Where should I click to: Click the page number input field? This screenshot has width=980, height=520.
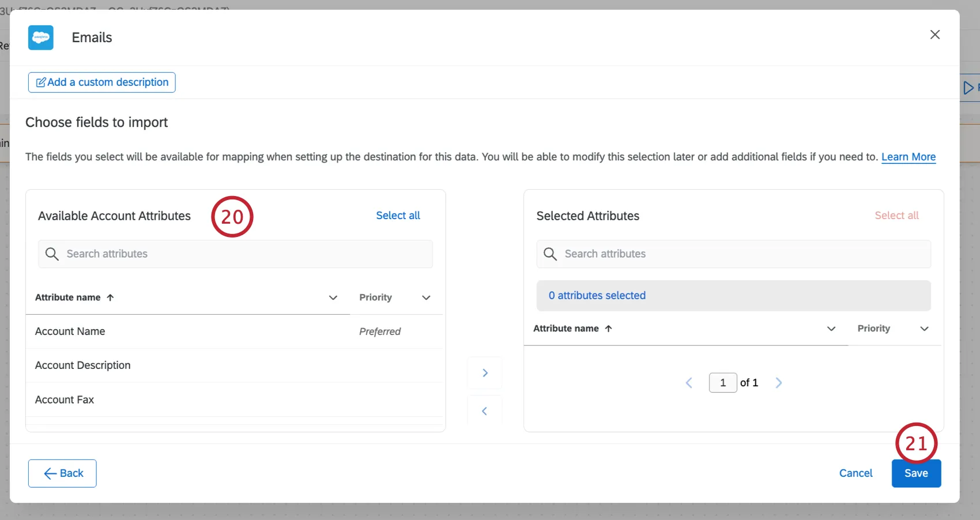tap(722, 382)
